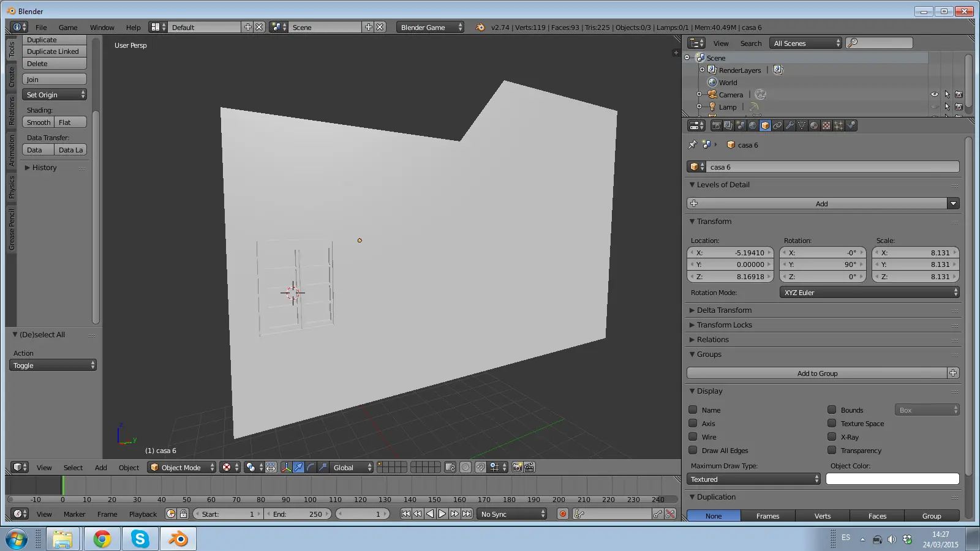
Task: Enable the Texture Space checkbox
Action: (832, 423)
